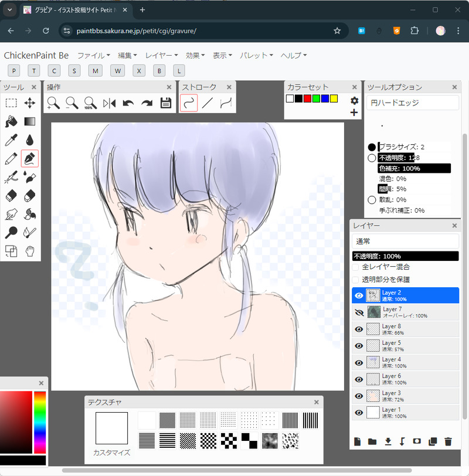469x476 pixels.
Task: Toggle visibility of Layer 2
Action: (359, 295)
